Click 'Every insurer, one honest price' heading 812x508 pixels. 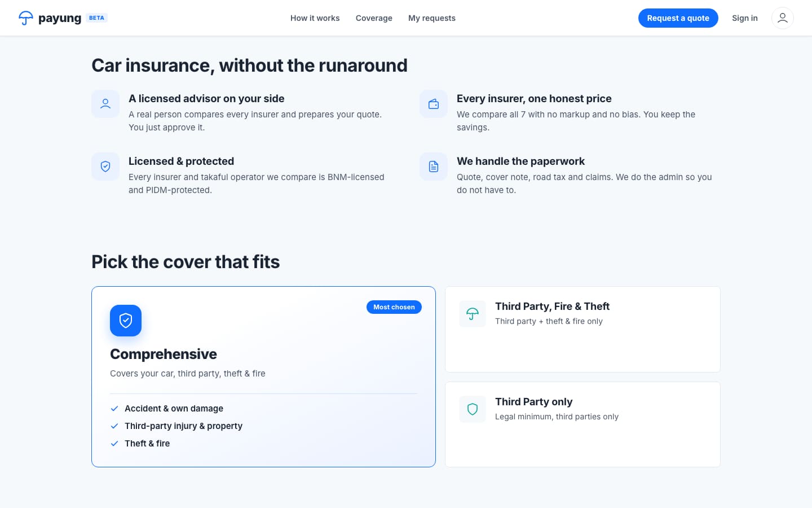534,99
